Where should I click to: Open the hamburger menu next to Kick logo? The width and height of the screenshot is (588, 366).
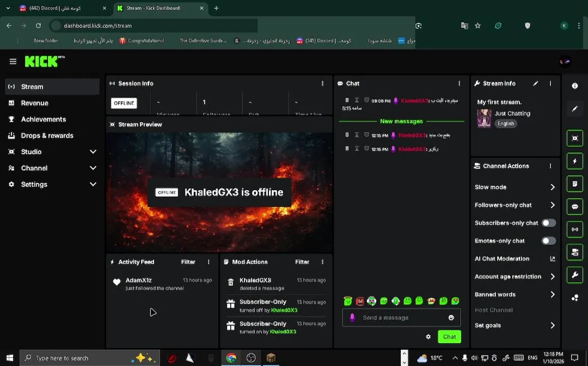[x=13, y=62]
